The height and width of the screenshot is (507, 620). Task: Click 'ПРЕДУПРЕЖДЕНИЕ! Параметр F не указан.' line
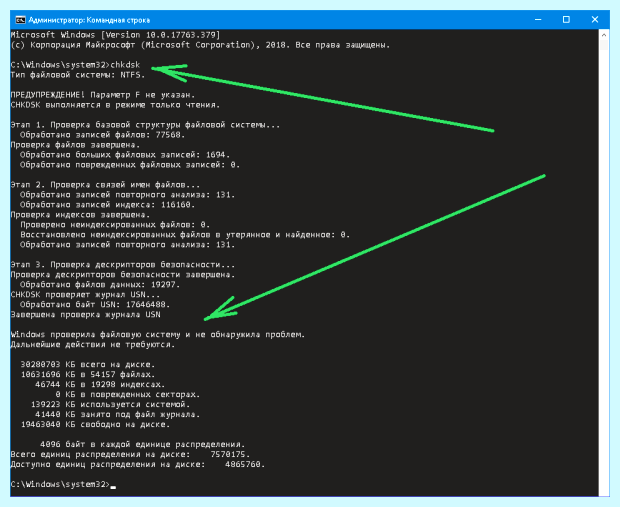(x=103, y=95)
